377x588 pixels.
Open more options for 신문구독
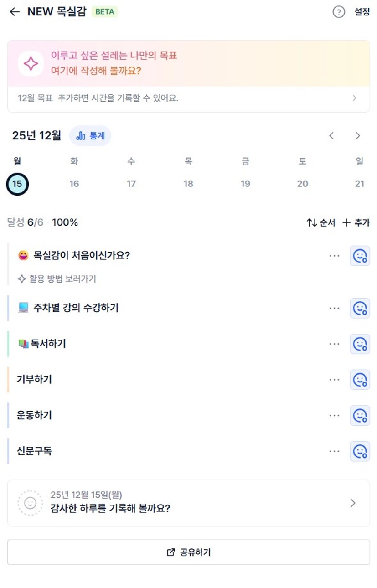tap(334, 451)
